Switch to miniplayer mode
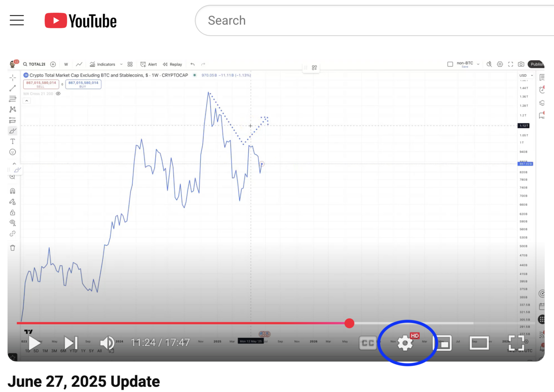The height and width of the screenshot is (392, 554). [444, 343]
